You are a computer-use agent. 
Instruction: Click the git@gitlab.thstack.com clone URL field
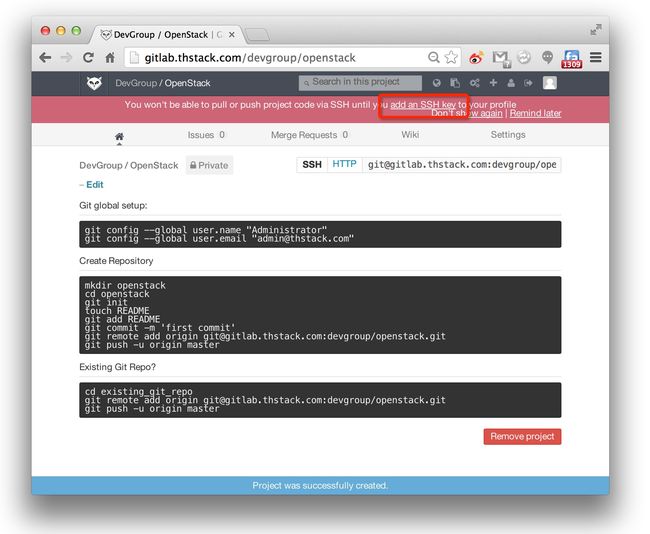461,165
